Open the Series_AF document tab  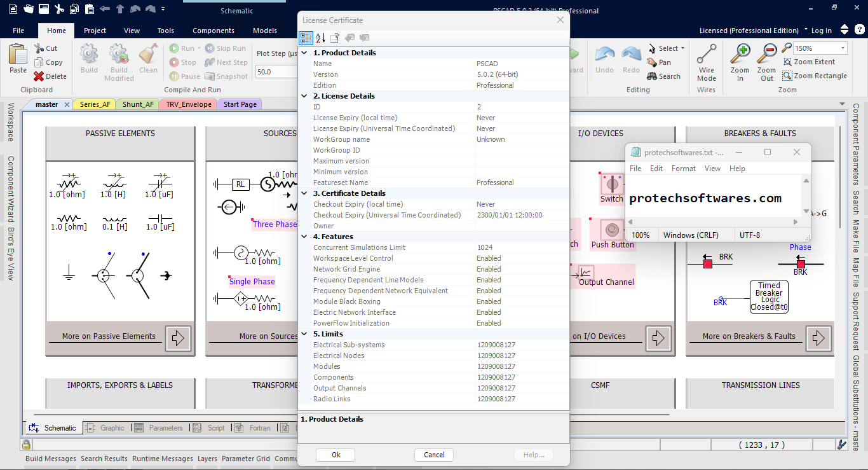(x=95, y=104)
